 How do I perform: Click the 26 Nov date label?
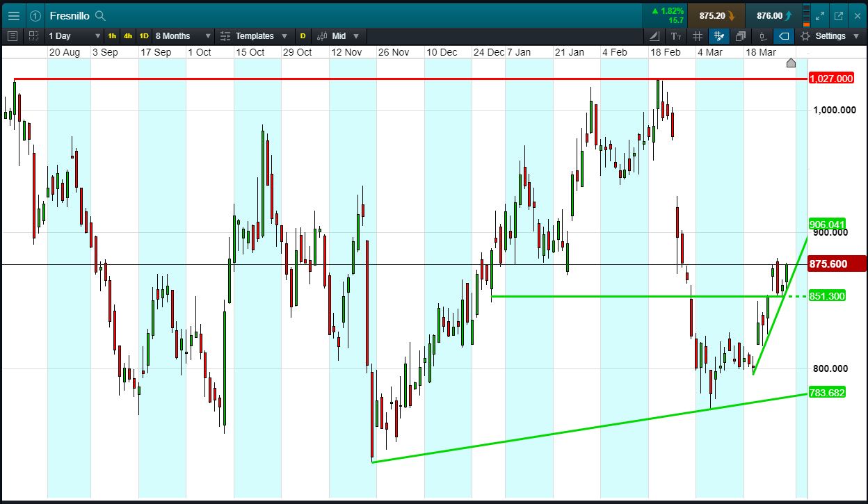394,52
